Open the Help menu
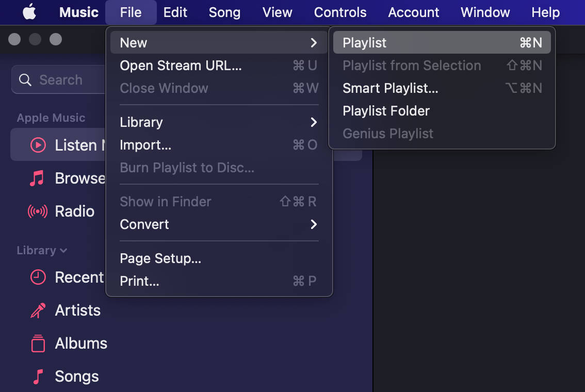585x392 pixels. click(545, 12)
